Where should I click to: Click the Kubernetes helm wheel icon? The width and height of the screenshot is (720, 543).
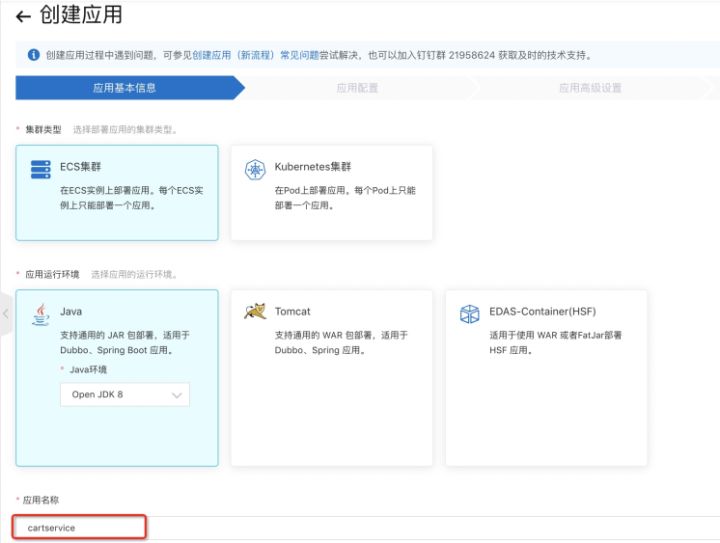coord(255,170)
